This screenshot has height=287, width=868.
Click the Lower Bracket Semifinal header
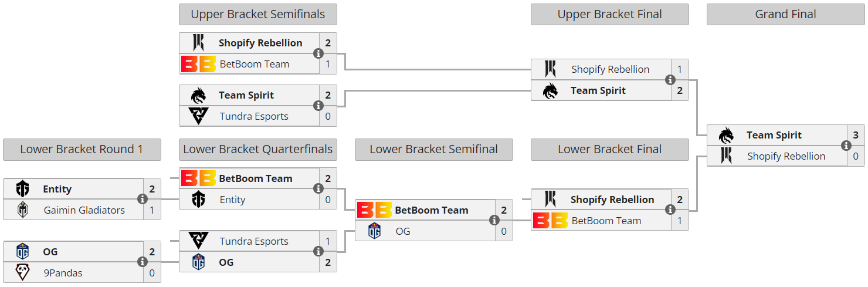[x=433, y=150]
